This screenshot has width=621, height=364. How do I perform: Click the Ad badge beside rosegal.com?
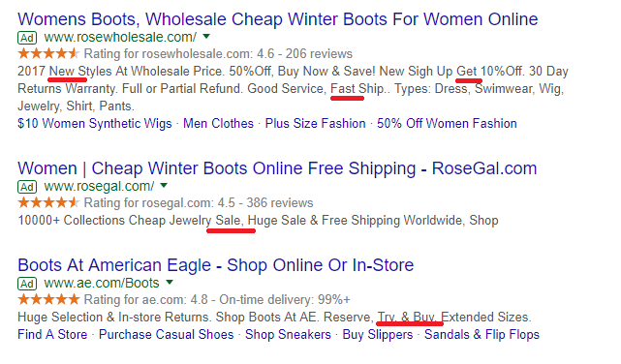[x=27, y=187]
